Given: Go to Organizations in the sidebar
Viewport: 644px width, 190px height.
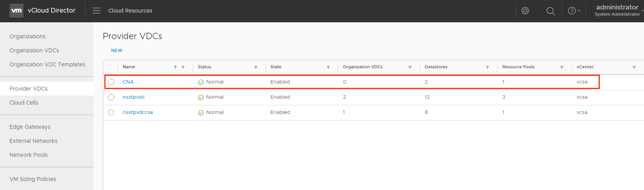Looking at the screenshot, I should tap(27, 36).
